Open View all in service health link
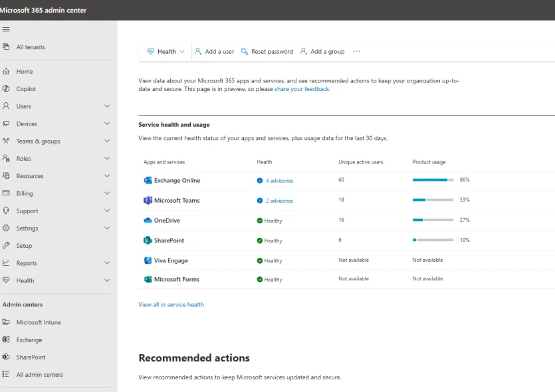Viewport: 555px width, 392px height. 171,304
